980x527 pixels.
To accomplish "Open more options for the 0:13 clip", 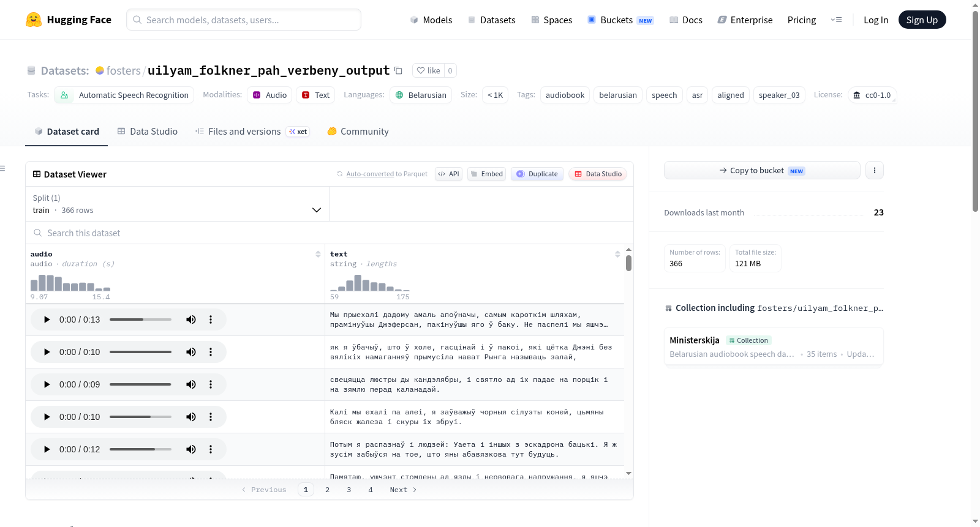I will [211, 320].
